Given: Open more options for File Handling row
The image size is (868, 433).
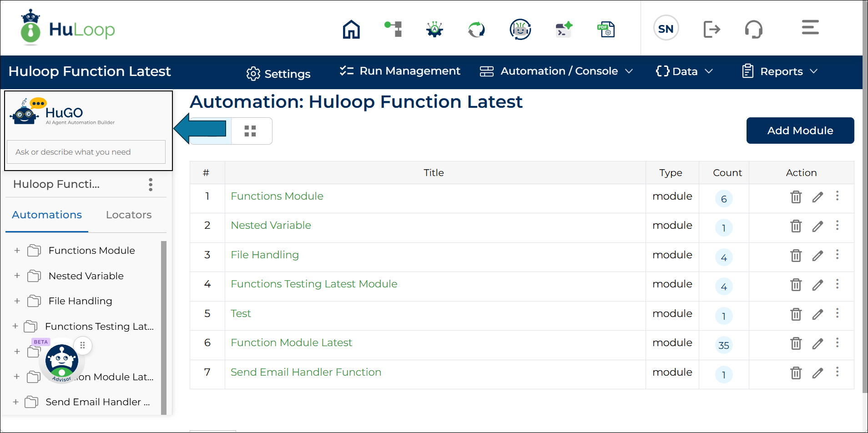Looking at the screenshot, I should click(837, 254).
